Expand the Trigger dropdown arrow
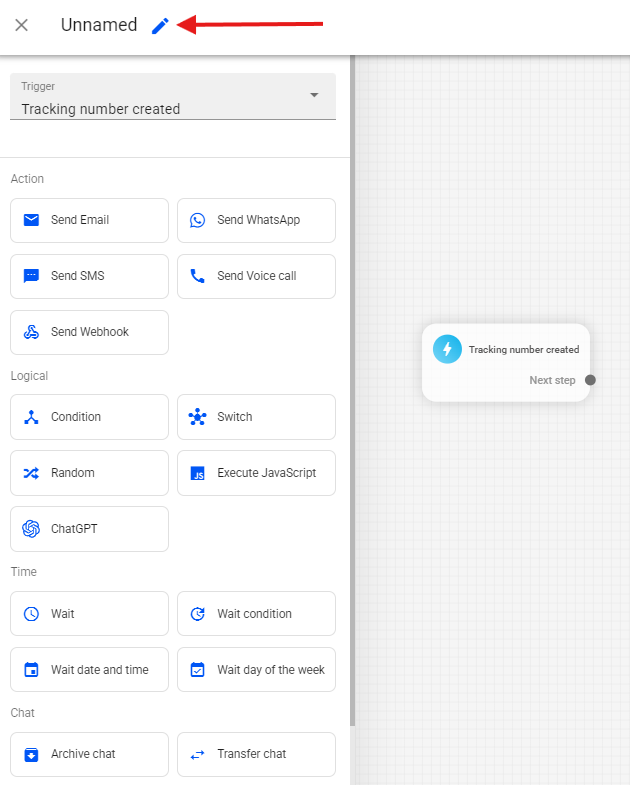Image resolution: width=630 pixels, height=785 pixels. tap(314, 95)
